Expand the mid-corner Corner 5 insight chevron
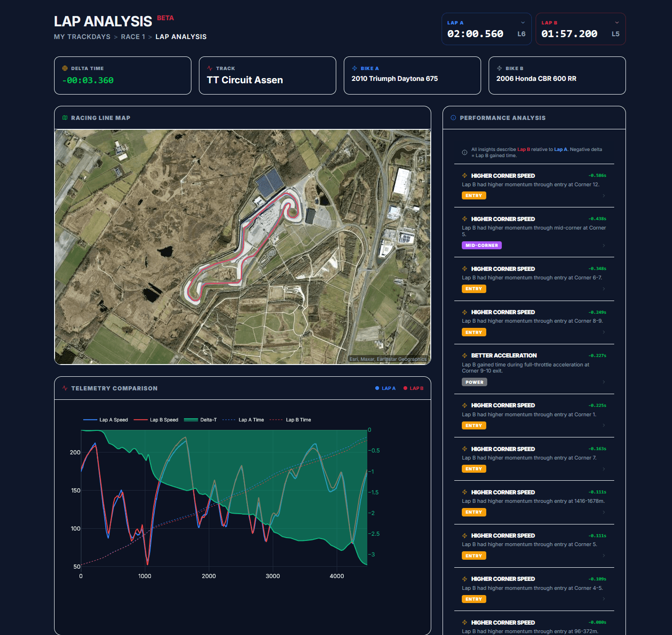Viewport: 672px width, 635px height. pos(604,246)
